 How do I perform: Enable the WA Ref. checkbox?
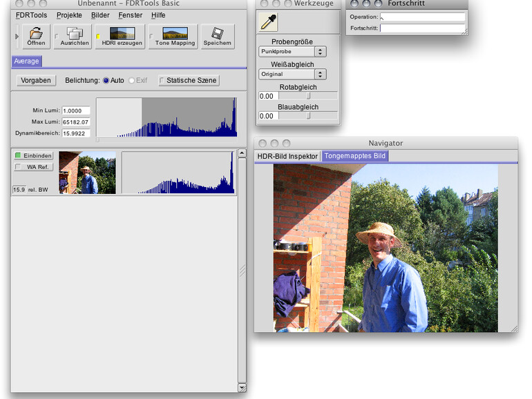[19, 166]
